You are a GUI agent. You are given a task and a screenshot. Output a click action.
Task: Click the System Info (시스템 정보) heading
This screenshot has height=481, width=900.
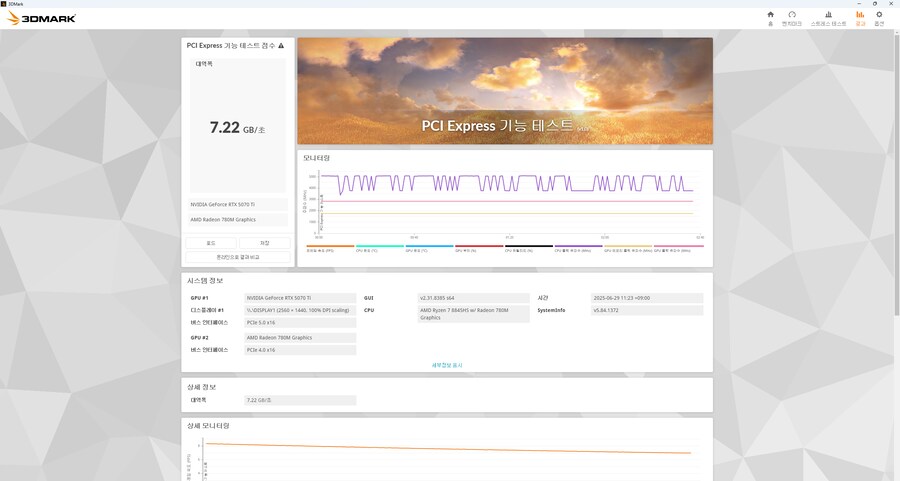click(x=205, y=281)
